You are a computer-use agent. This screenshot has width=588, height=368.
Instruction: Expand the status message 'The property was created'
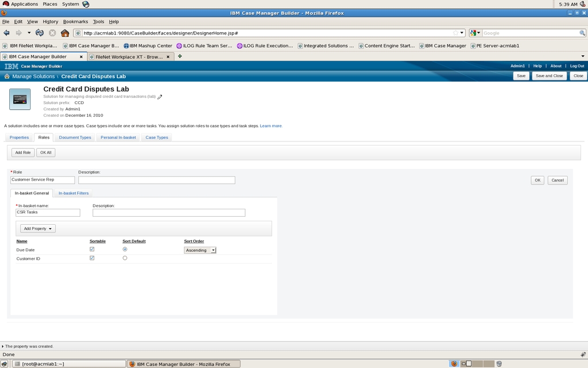click(x=3, y=346)
